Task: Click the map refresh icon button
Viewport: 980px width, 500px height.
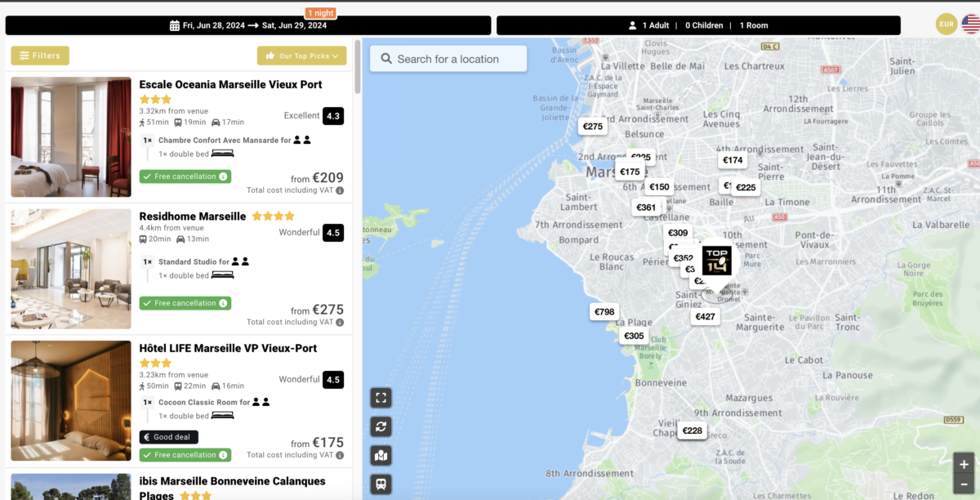Action: [x=381, y=426]
